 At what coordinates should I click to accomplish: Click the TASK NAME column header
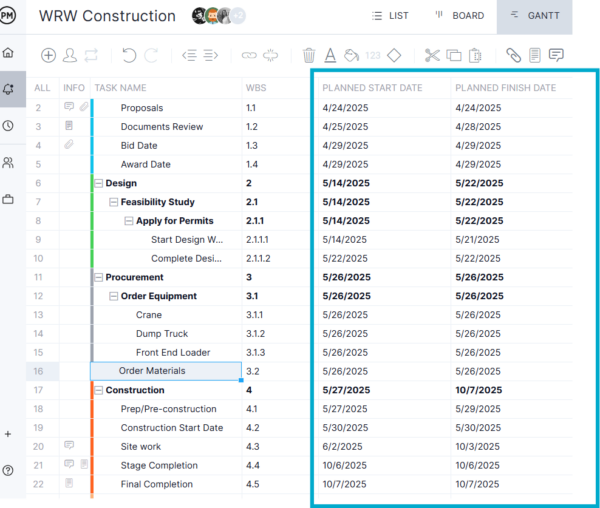click(121, 88)
